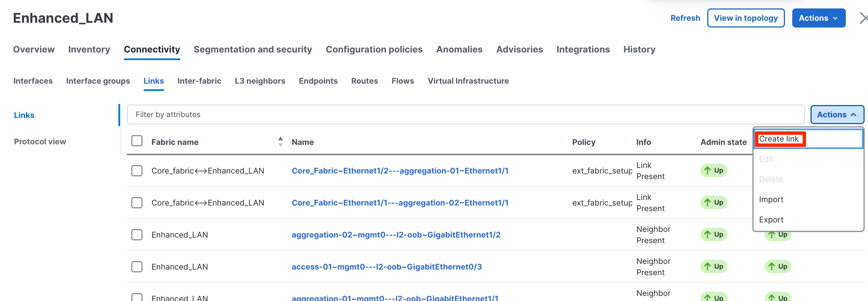The width and height of the screenshot is (868, 301).
Task: Open the blue Actions dropdown at top
Action: point(818,18)
